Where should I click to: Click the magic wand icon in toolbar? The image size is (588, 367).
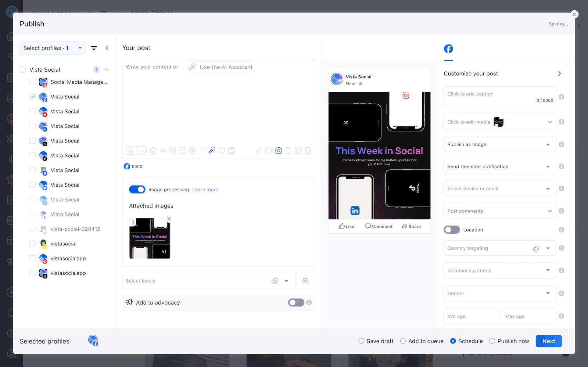[212, 150]
